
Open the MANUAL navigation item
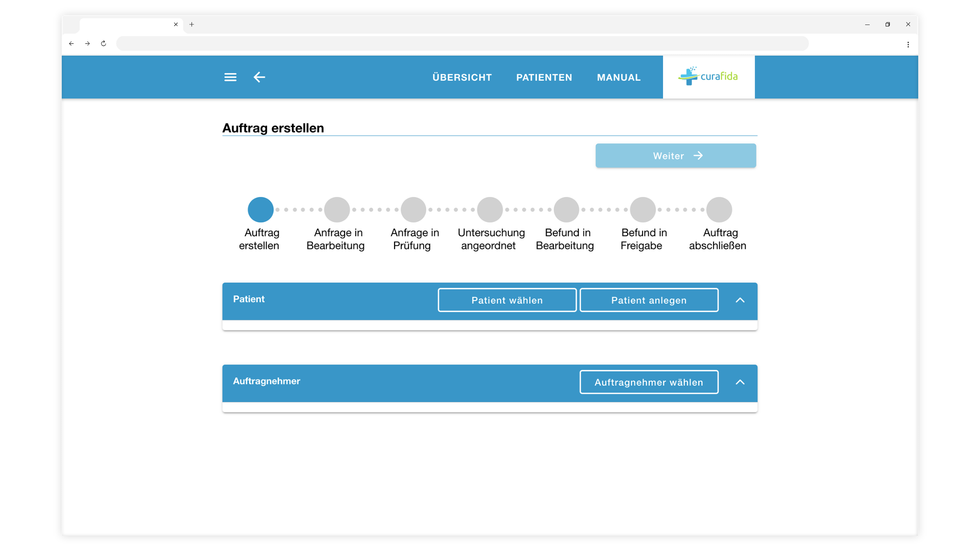tap(619, 78)
